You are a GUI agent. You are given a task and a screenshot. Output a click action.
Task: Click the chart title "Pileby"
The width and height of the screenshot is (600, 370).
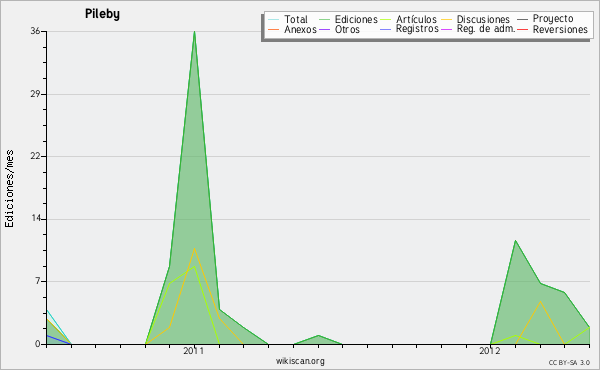(x=102, y=14)
